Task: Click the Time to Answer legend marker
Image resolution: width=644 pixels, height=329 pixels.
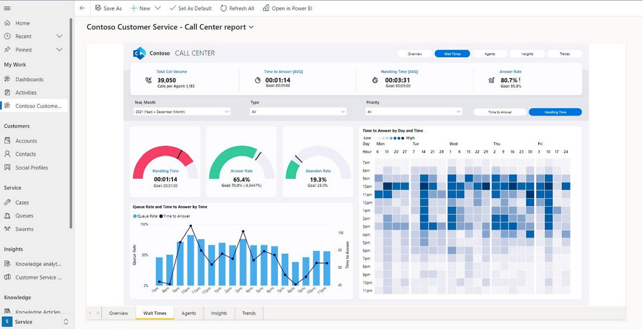Action: point(161,216)
